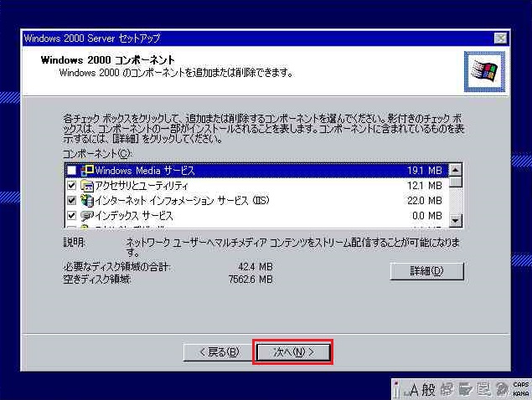The image size is (532, 400).
Task: Click the 空きディスク領域 label
Action: click(x=97, y=279)
